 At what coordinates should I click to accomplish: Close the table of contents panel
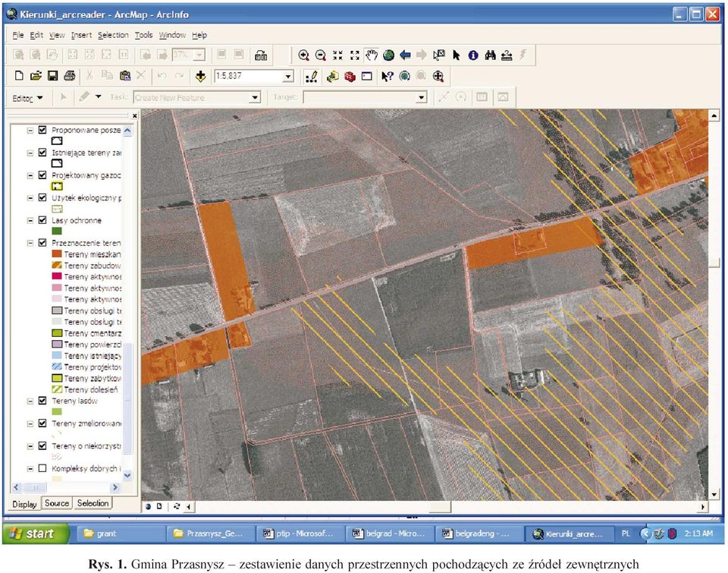[x=135, y=115]
